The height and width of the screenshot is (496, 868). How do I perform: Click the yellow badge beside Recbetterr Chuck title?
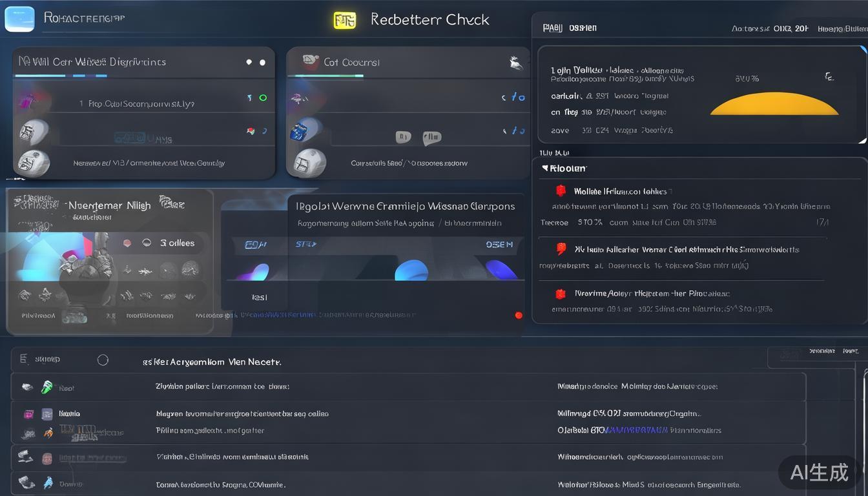344,20
